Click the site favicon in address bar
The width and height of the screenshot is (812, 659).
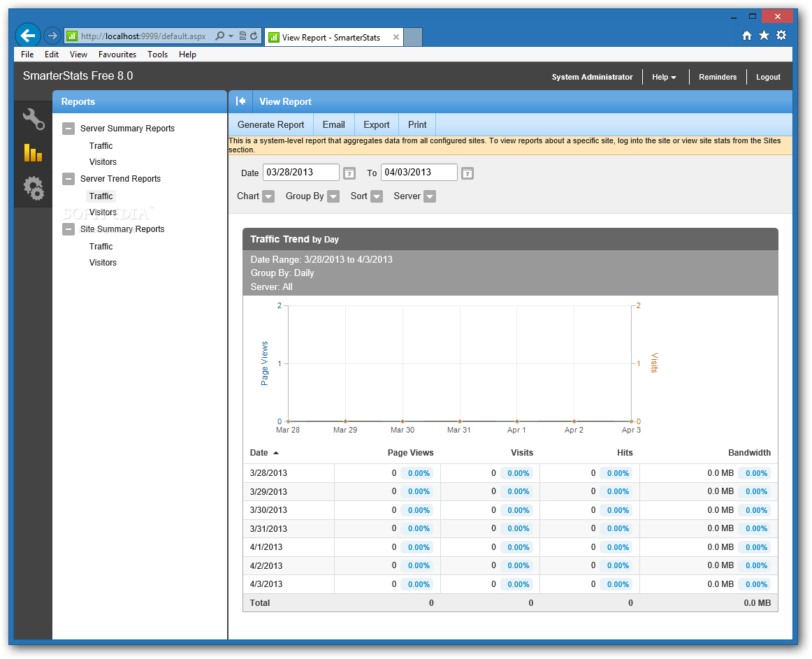point(72,36)
